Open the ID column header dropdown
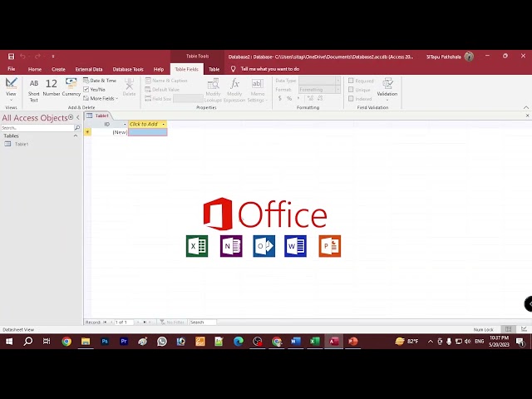 point(125,124)
